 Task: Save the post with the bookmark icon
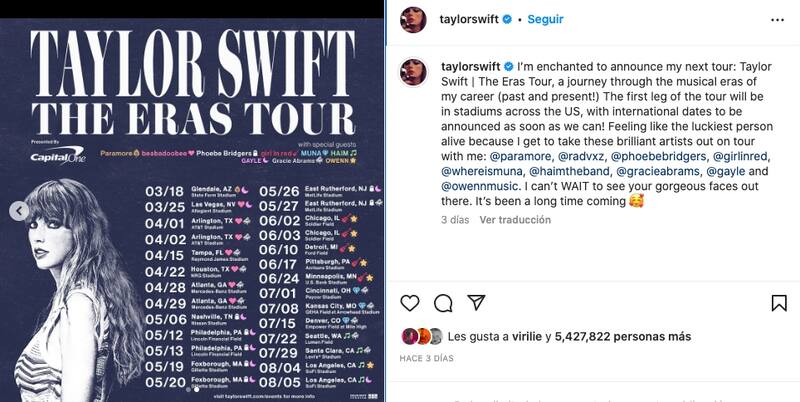click(778, 302)
